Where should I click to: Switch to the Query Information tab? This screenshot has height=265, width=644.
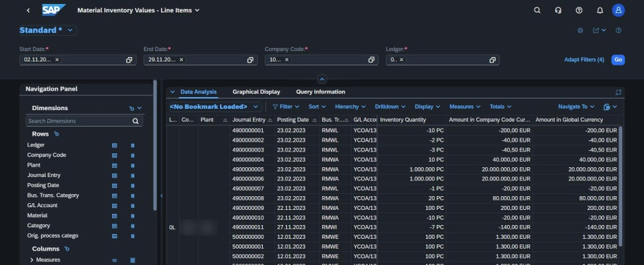click(x=321, y=92)
